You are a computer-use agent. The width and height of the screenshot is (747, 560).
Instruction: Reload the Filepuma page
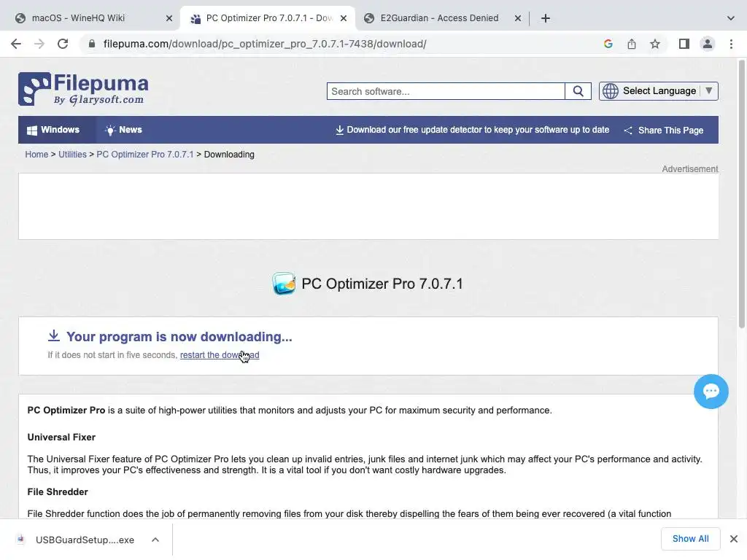[63, 44]
